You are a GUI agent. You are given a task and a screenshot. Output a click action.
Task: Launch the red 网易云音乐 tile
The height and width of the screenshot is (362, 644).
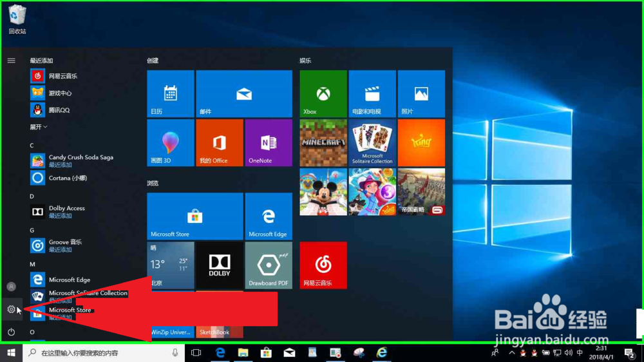(x=323, y=265)
